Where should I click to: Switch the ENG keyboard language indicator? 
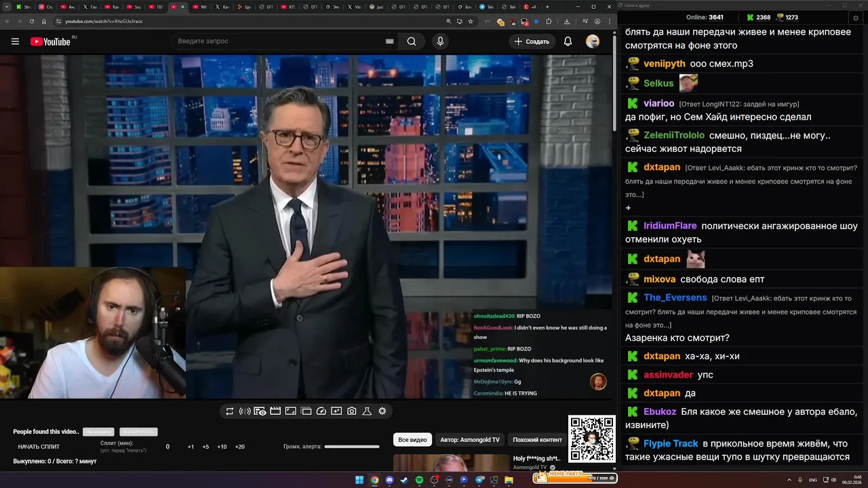(813, 480)
